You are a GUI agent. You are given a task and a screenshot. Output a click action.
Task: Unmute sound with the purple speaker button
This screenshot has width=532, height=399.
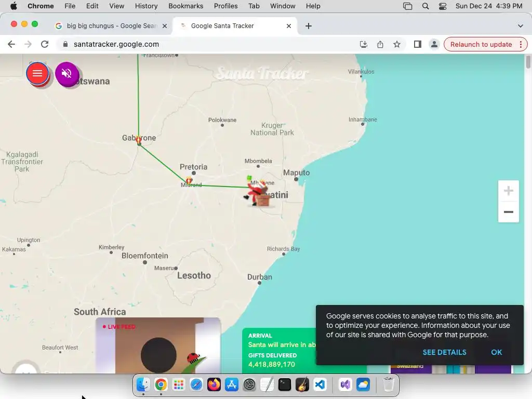[67, 73]
